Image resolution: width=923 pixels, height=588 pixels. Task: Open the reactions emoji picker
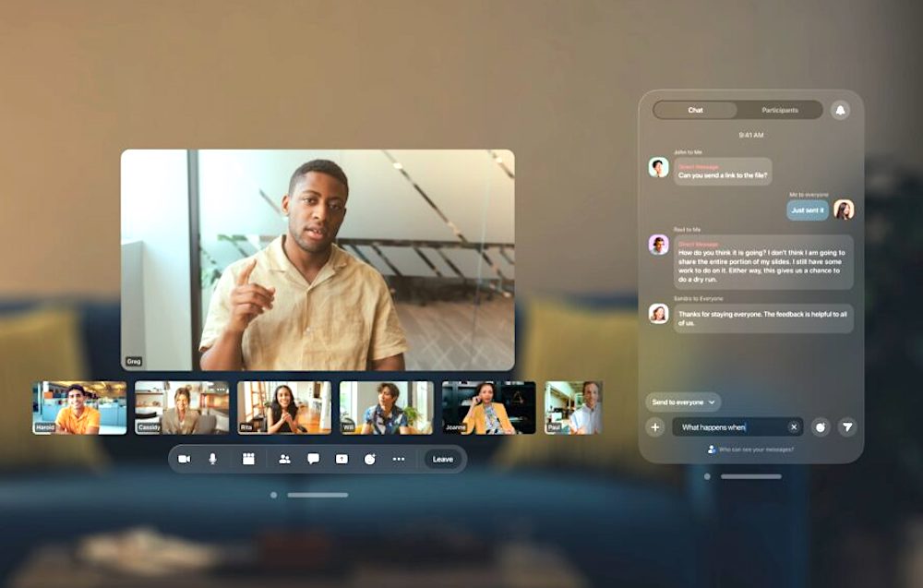point(370,459)
